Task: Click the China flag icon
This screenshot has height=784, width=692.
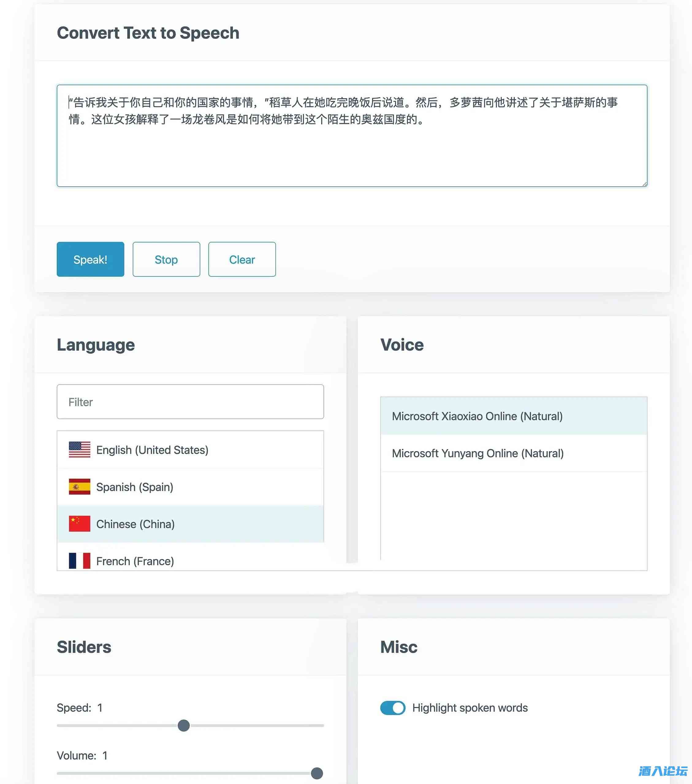Action: 79,523
